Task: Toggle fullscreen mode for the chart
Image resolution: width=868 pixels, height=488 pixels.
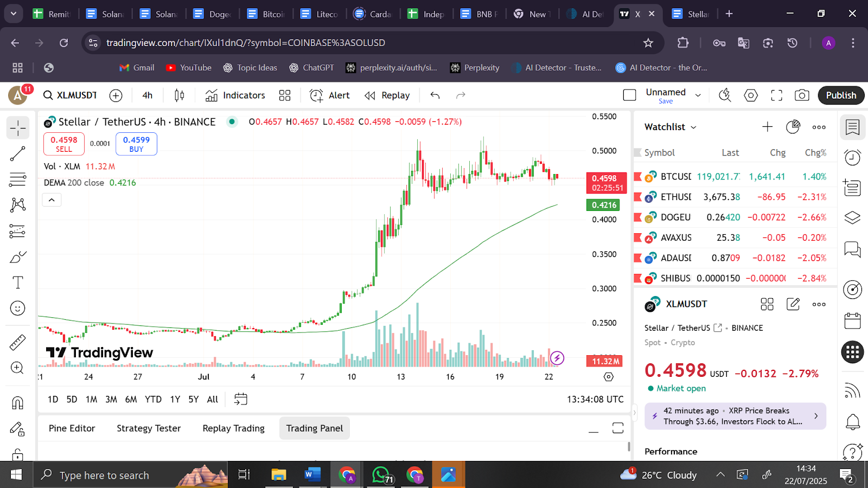Action: 776,95
